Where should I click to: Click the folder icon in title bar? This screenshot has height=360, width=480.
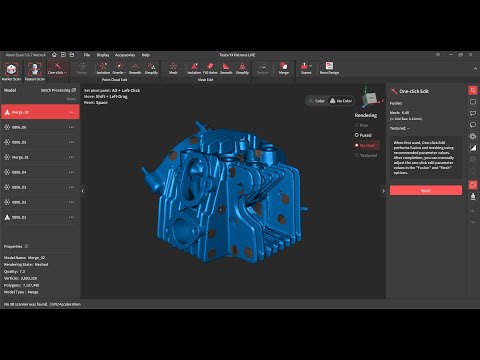coord(72,55)
